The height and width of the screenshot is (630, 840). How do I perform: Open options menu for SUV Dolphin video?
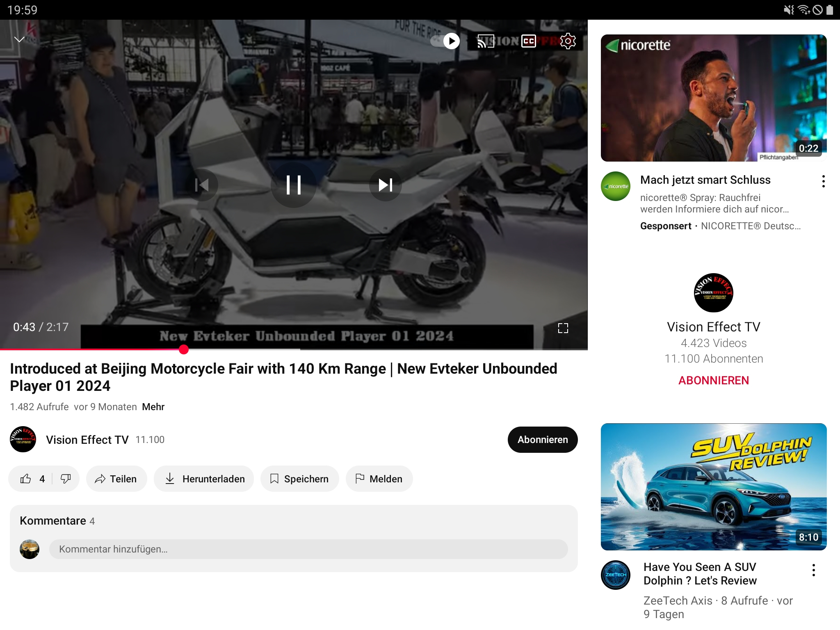(x=813, y=570)
